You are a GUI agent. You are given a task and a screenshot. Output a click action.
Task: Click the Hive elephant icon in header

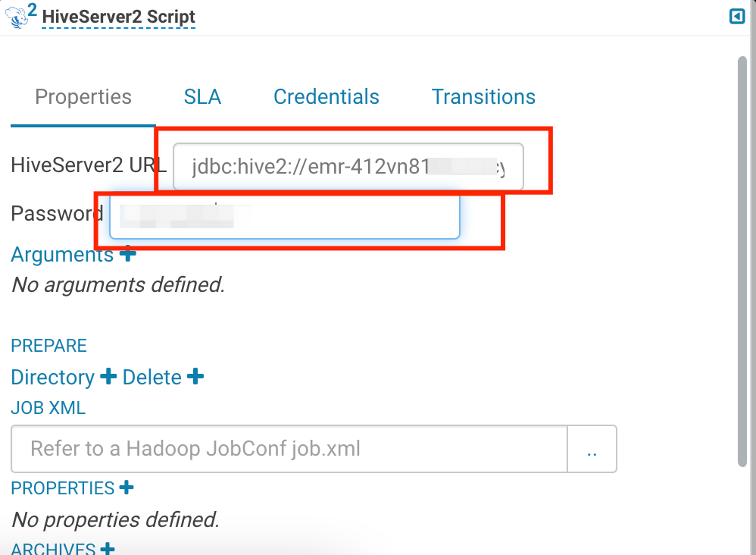[x=17, y=17]
